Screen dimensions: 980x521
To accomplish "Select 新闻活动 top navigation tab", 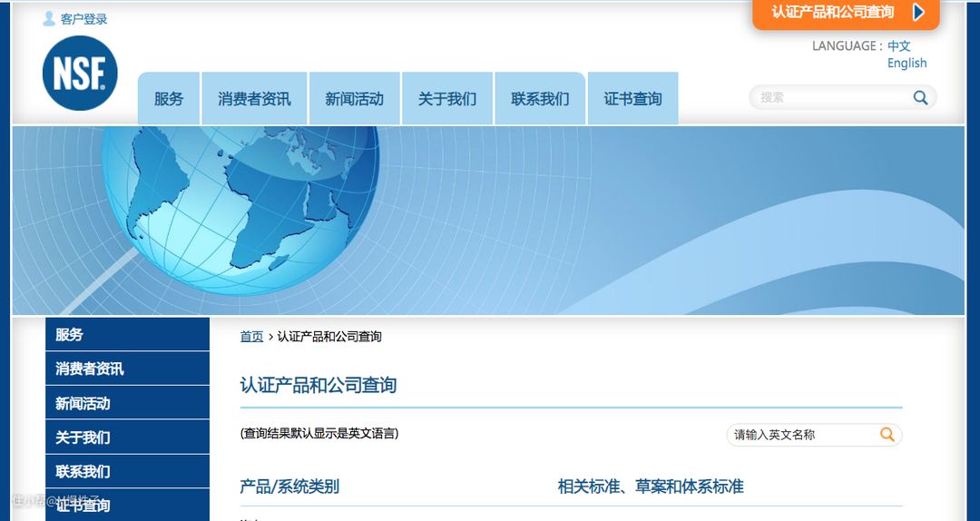I will pyautogui.click(x=354, y=99).
